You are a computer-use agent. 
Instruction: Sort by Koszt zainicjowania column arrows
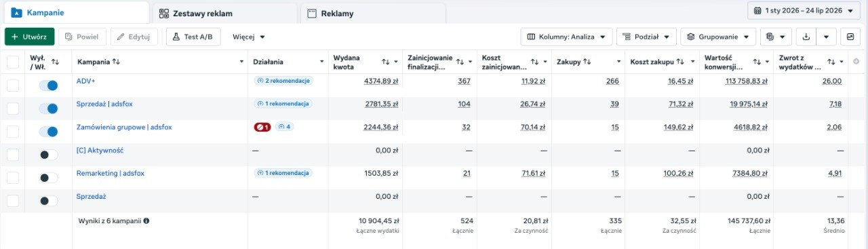click(x=534, y=62)
